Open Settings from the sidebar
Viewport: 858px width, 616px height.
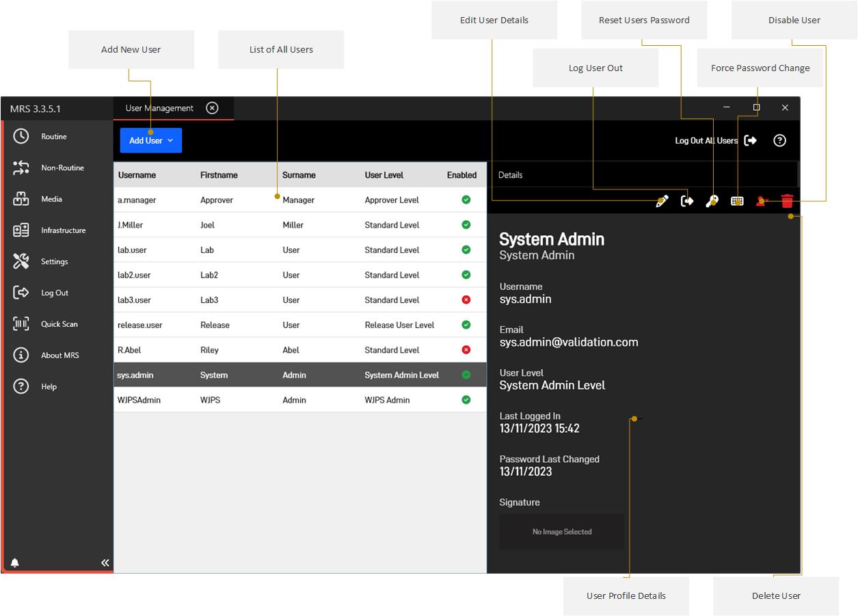[54, 262]
